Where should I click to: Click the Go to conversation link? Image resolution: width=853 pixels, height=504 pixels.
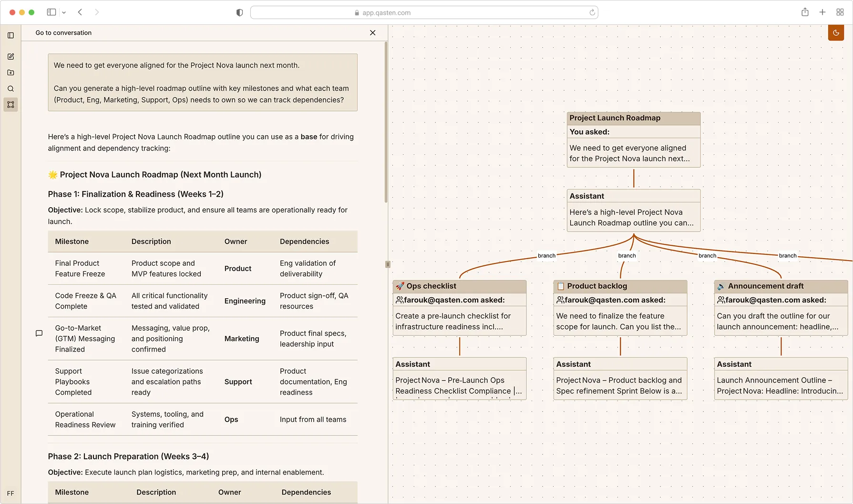point(63,33)
